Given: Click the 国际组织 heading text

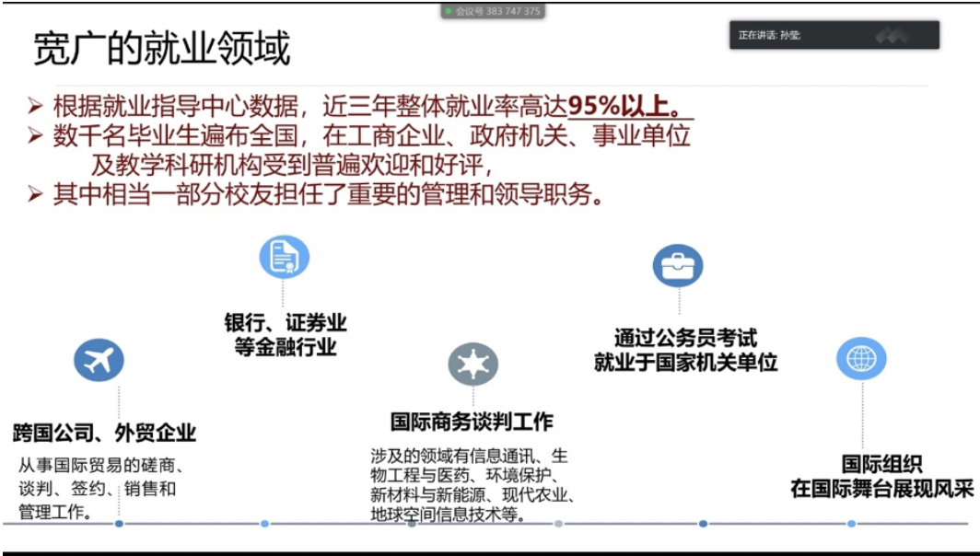Looking at the screenshot, I should (x=881, y=465).
